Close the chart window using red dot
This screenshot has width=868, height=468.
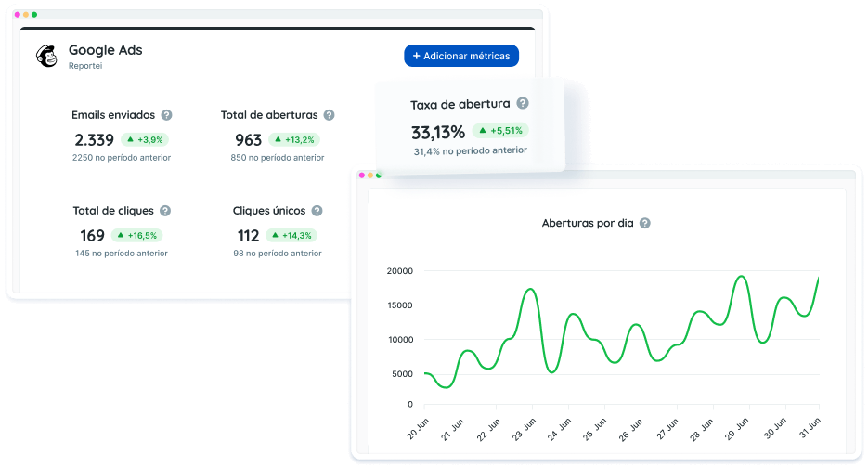(361, 175)
